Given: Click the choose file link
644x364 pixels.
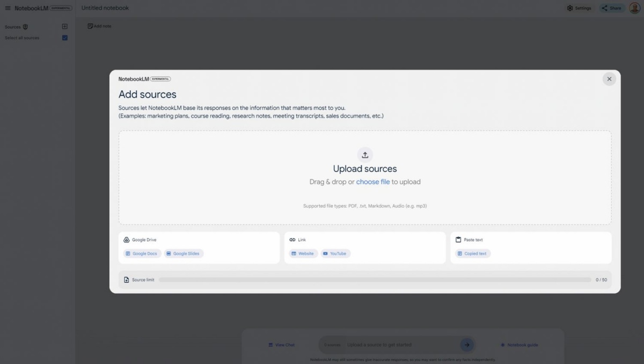Looking at the screenshot, I should (373, 182).
